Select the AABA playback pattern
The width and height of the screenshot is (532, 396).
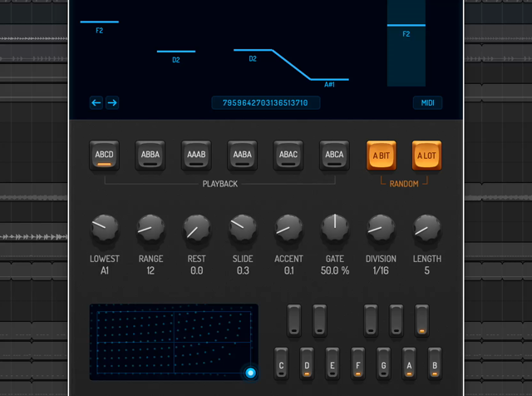tap(242, 156)
